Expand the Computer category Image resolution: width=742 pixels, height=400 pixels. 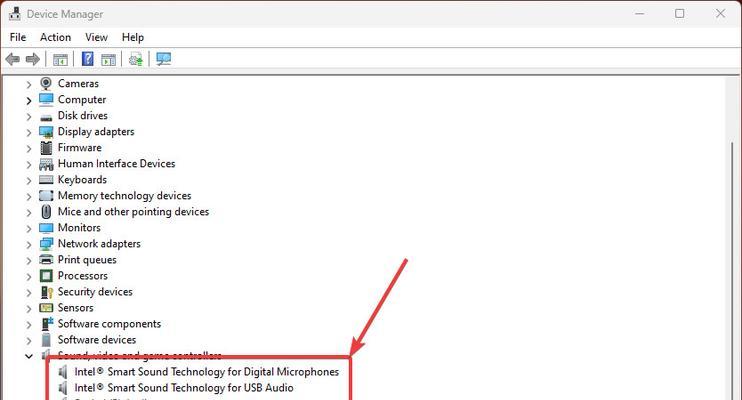[29, 101]
